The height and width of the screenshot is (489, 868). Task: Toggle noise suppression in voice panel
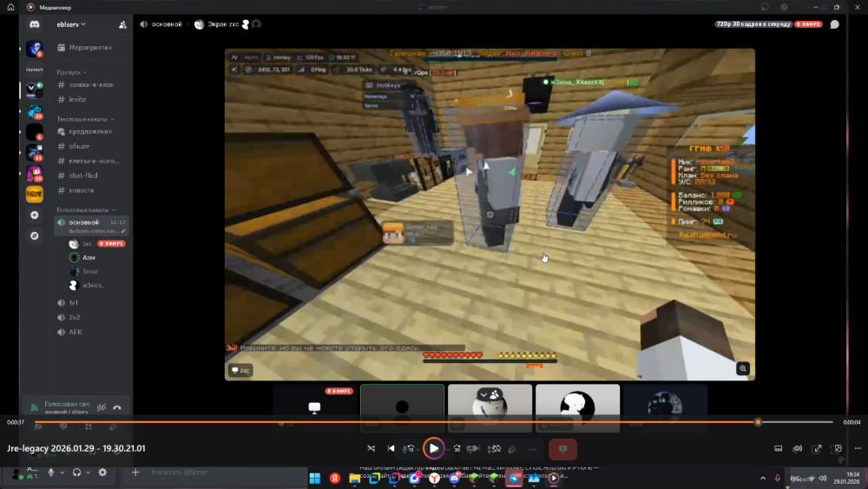pyautogui.click(x=102, y=407)
